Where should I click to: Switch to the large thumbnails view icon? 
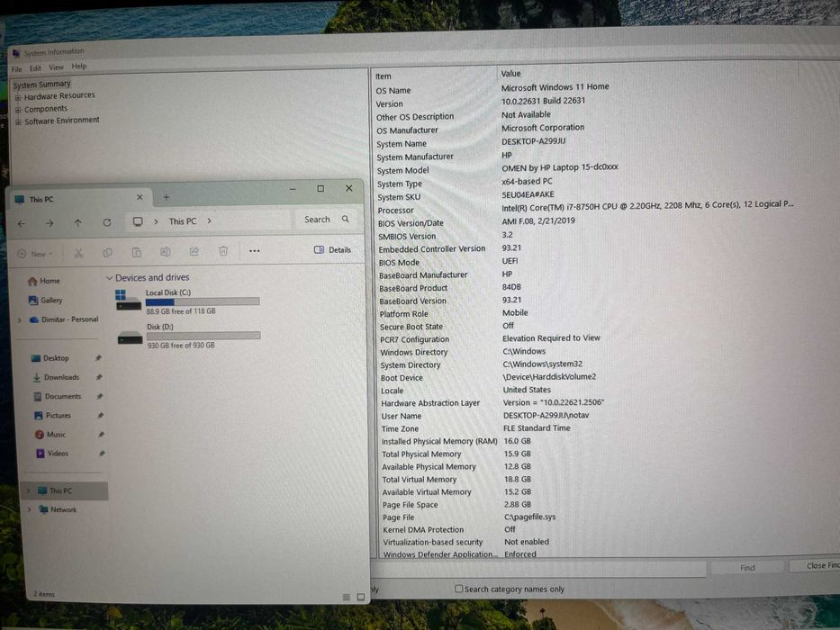tap(360, 597)
